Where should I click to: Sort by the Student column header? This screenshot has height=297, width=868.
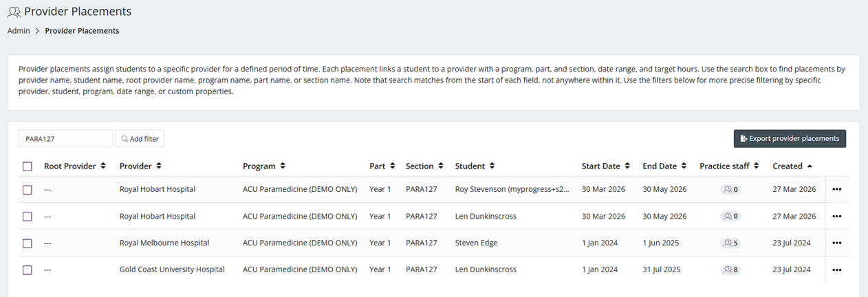475,166
